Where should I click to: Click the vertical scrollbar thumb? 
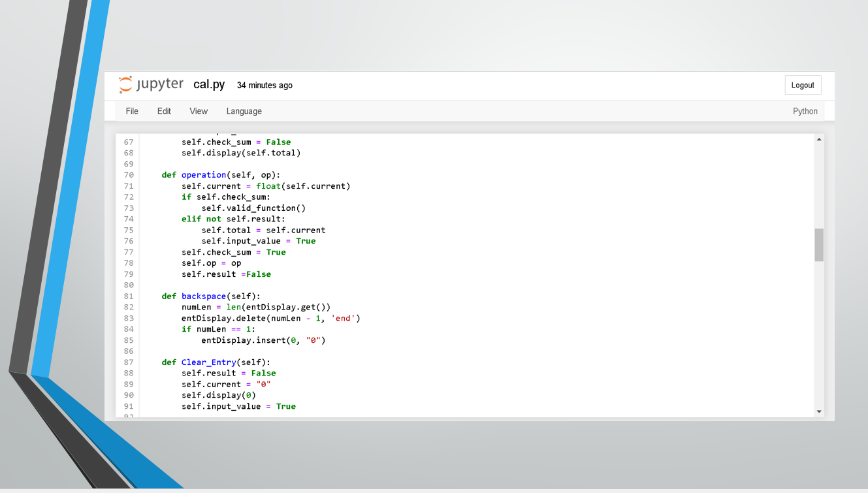click(819, 245)
